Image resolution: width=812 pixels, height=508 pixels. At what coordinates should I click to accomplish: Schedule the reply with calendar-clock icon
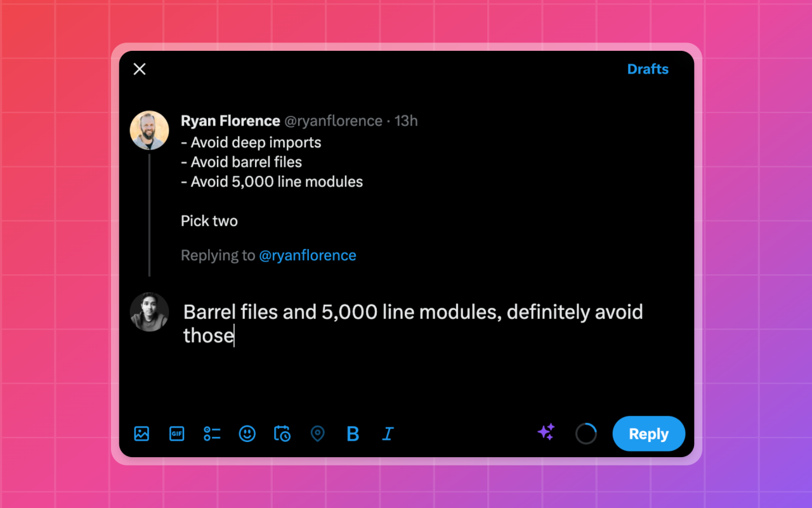pyautogui.click(x=282, y=434)
